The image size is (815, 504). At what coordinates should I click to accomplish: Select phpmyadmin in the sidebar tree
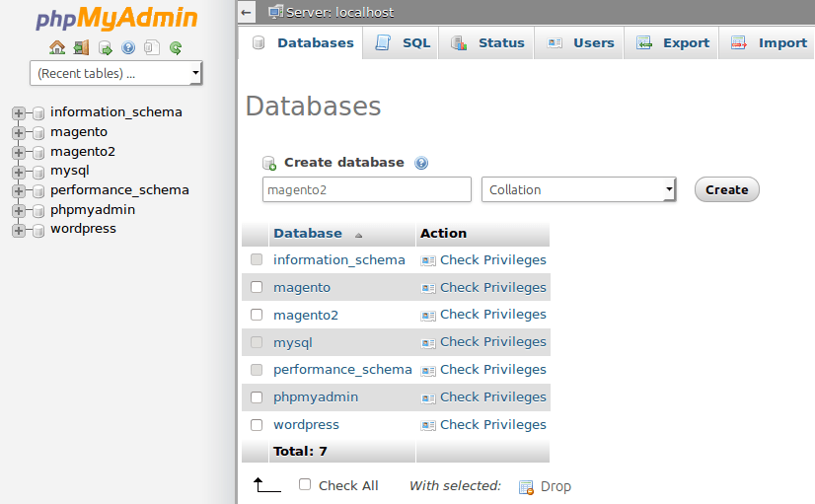click(93, 210)
